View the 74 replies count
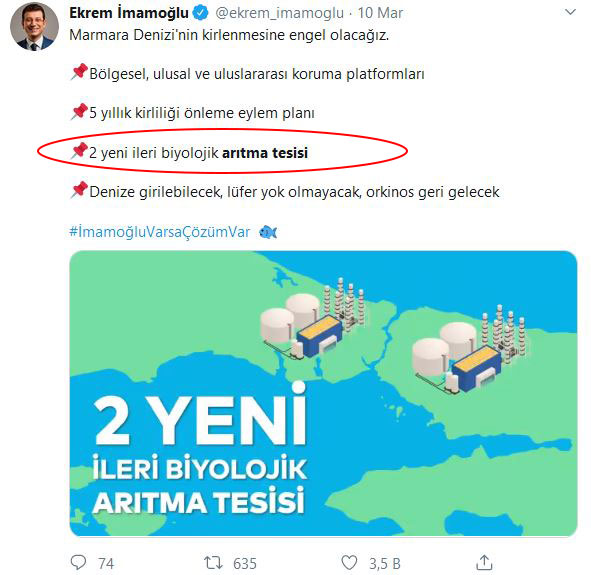Image resolution: width=591 pixels, height=575 pixels. click(106, 564)
